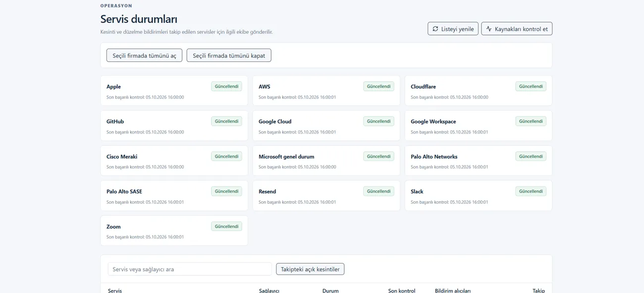
Task: Click Seçili firmada tümünü kapat
Action: tap(229, 56)
